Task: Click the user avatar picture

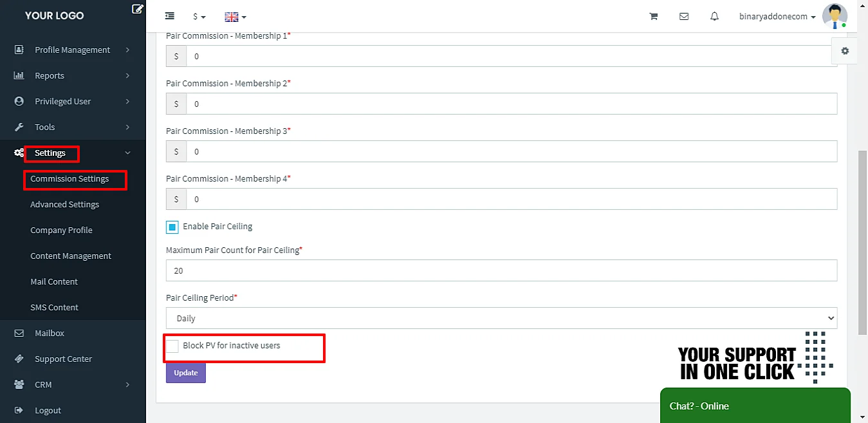Action: tap(835, 16)
